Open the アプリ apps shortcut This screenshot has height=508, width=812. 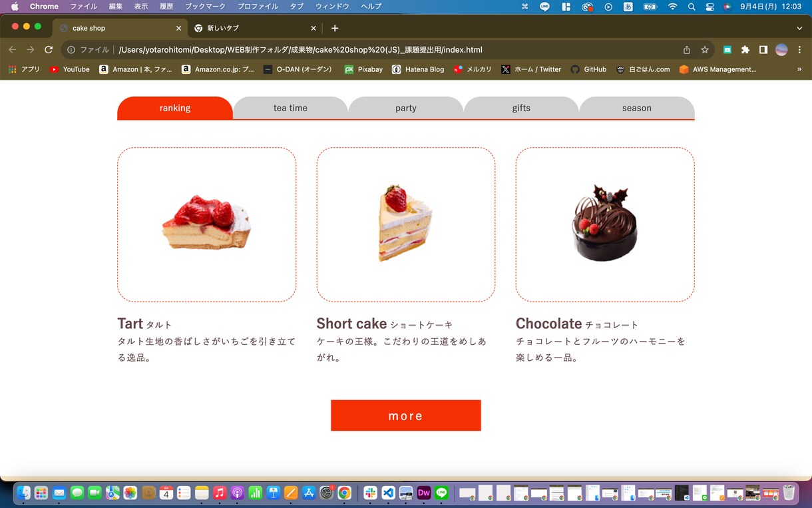point(25,69)
